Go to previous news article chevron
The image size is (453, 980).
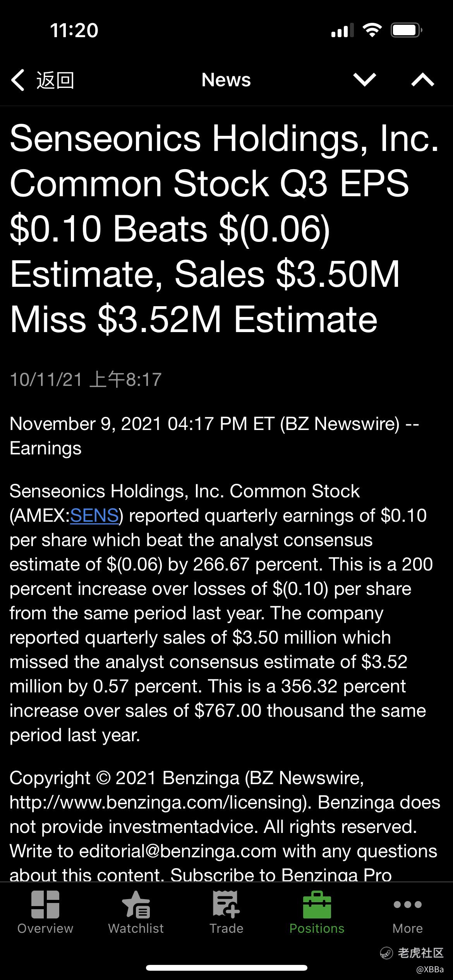[x=423, y=80]
